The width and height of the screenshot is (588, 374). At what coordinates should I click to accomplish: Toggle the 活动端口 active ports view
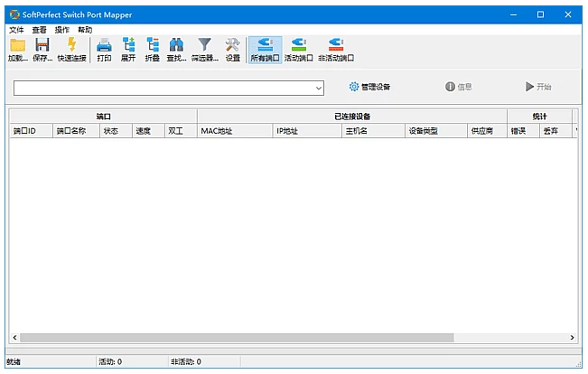[x=298, y=45]
